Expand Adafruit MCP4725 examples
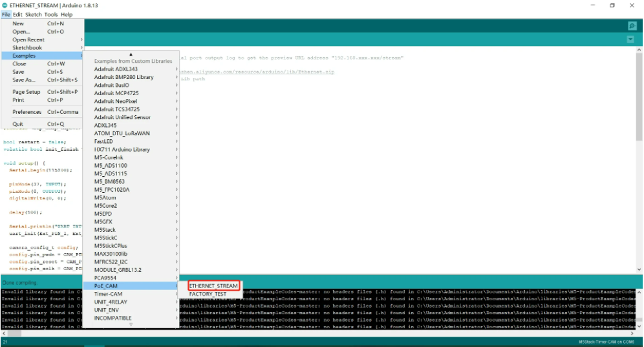Screen dimensions: 644x347 pyautogui.click(x=131, y=93)
